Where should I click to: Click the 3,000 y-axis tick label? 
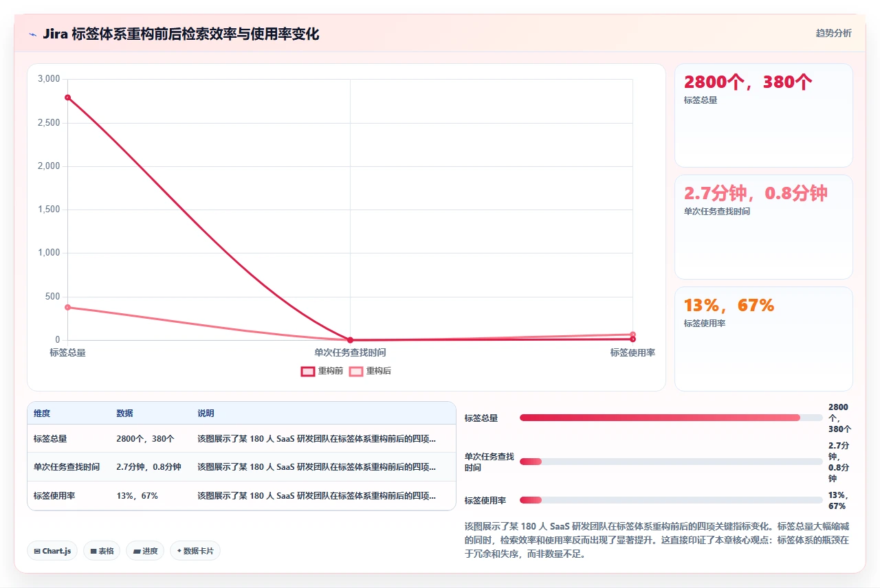49,79
